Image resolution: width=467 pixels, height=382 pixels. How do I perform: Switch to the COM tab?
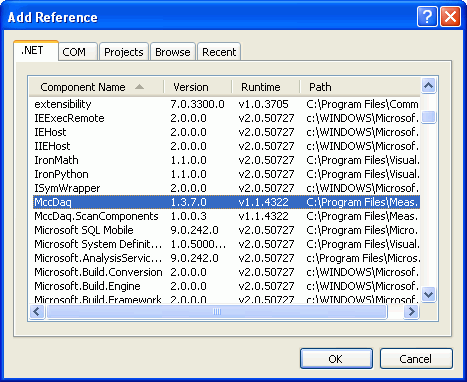click(78, 52)
